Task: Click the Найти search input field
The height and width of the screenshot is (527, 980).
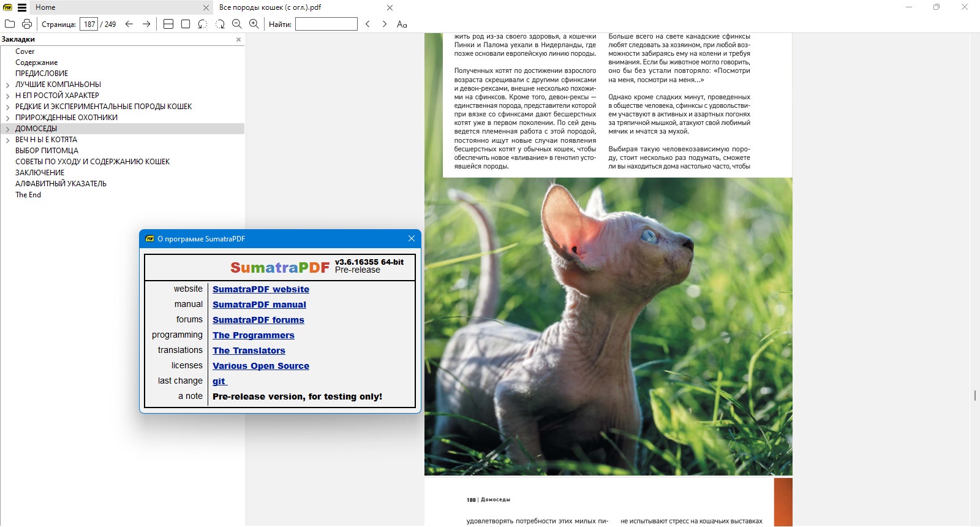Action: [x=326, y=24]
